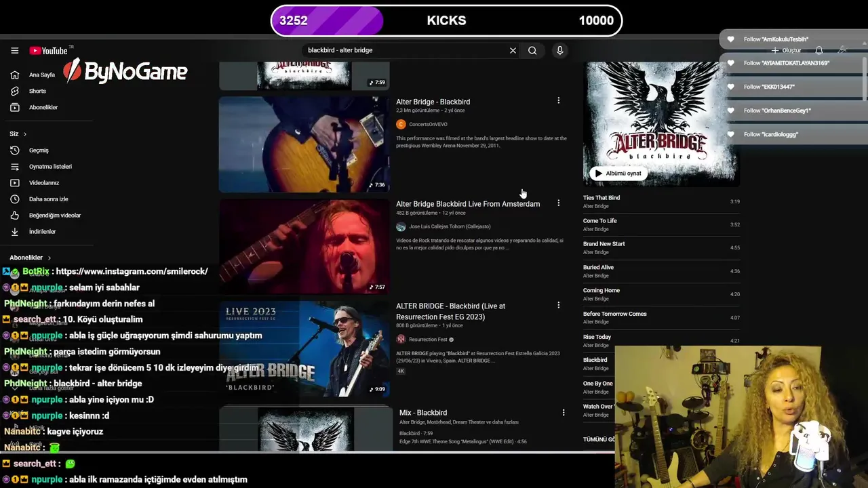Click the Follow OrhanBenceGey1 alert heart icon

pos(730,110)
